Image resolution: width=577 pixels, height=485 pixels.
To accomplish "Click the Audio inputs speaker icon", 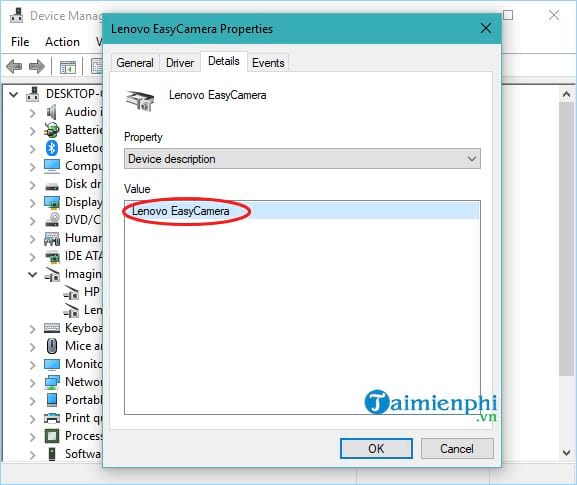I will [x=52, y=112].
